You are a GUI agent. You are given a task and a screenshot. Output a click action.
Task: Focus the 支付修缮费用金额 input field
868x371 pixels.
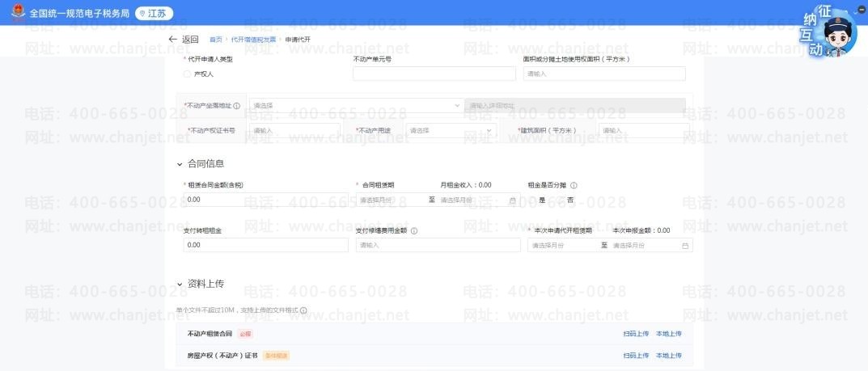438,245
